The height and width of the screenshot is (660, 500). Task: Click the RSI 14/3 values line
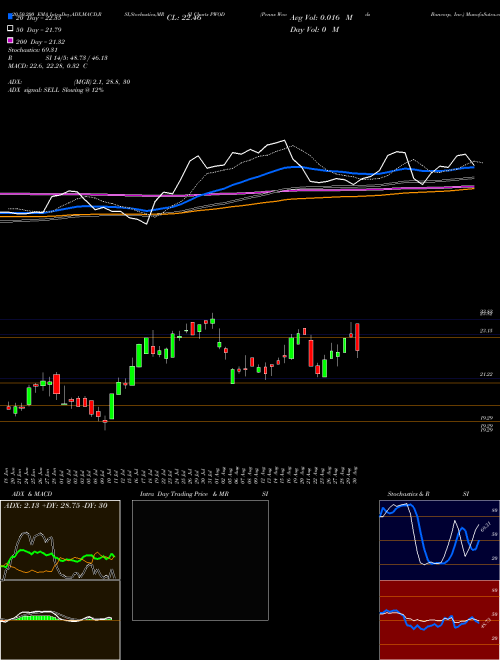58,58
